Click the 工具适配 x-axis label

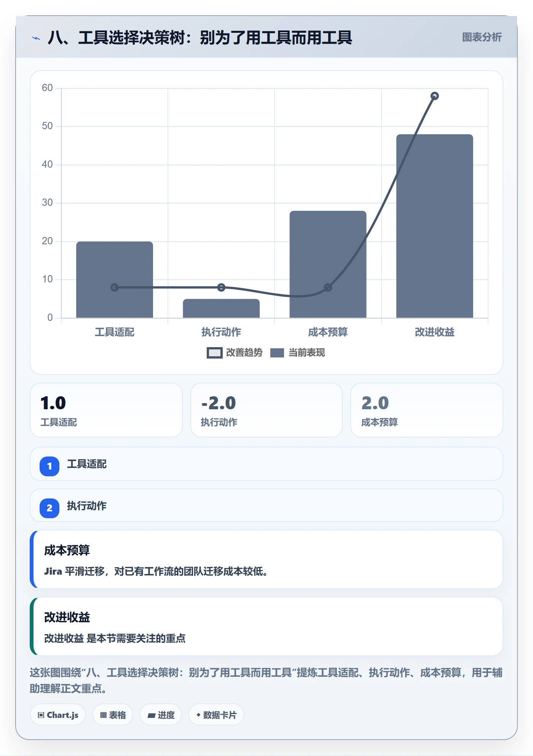115,332
